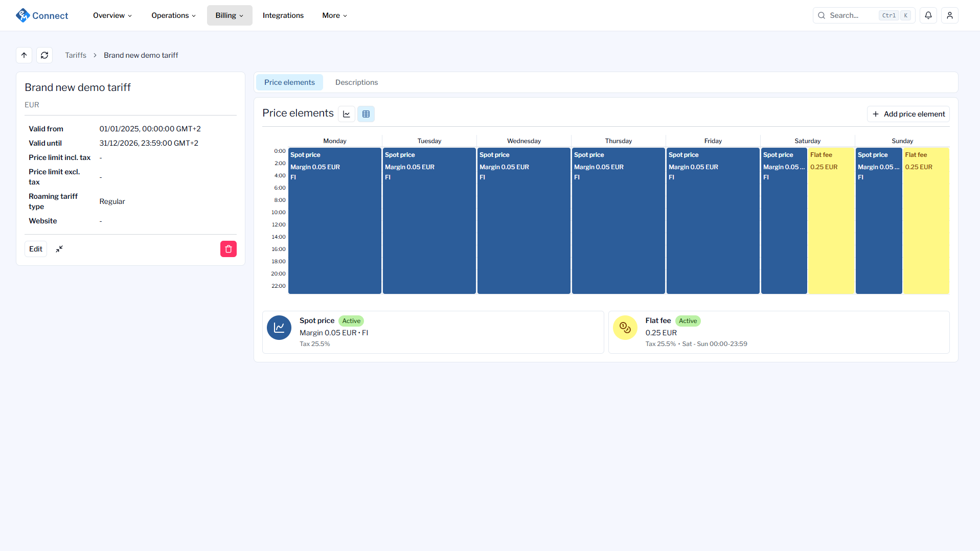Delete the tariff with trash button
The image size is (980, 551).
tap(228, 249)
